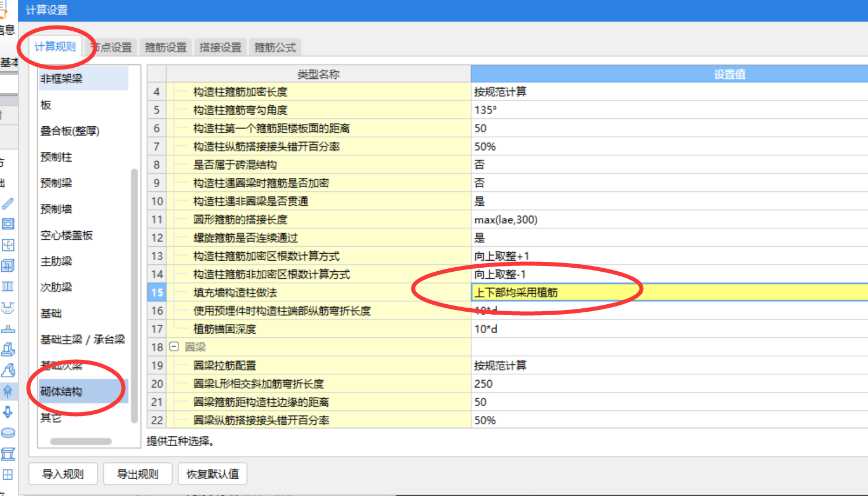Click the table-shaped frame icon
868x496 pixels.
tap(8, 454)
